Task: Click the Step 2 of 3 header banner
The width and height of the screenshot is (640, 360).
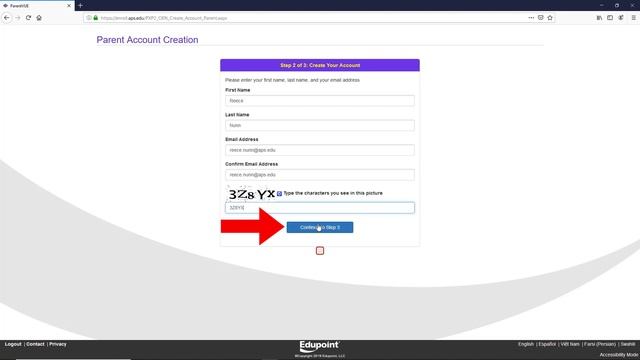Action: pos(320,65)
